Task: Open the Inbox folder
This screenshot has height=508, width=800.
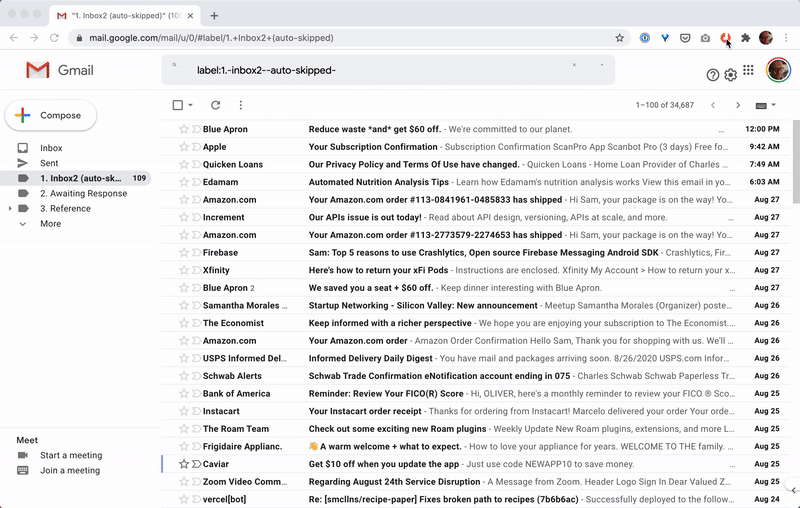Action: [x=51, y=148]
